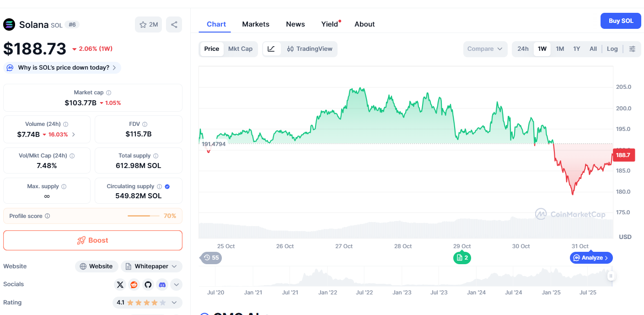Switch to the News tab
Viewport: 644px width, 315px height.
click(295, 24)
